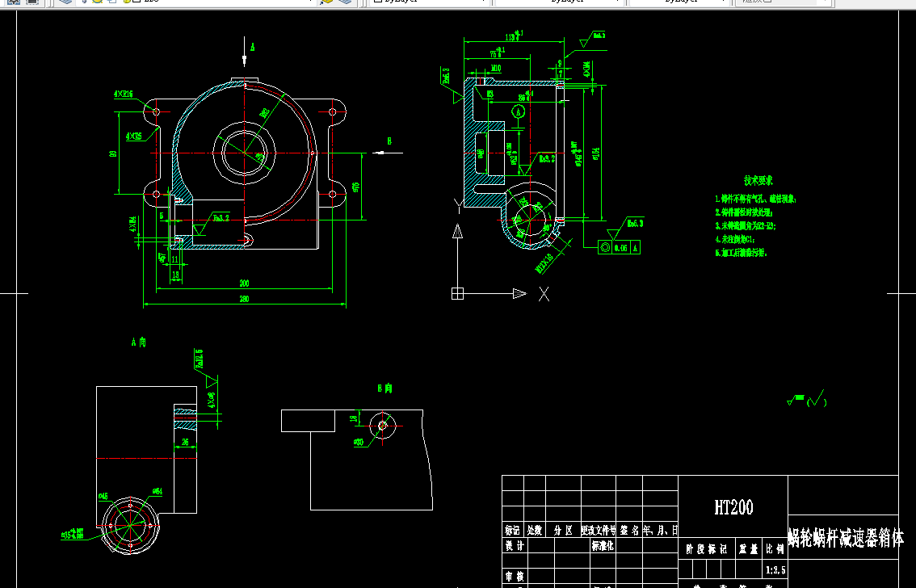Image resolution: width=916 pixels, height=588 pixels.
Task: Select the 4×R16 dimension label
Action: [124, 94]
